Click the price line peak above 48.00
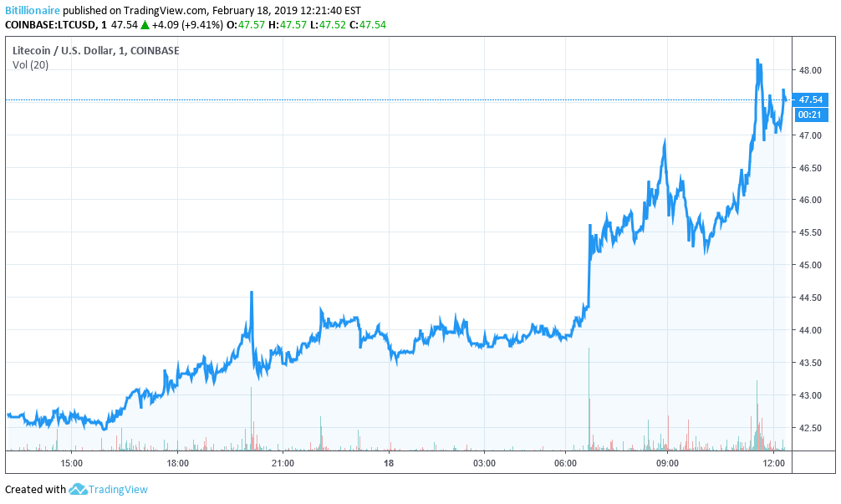The image size is (841, 504). pos(757,61)
